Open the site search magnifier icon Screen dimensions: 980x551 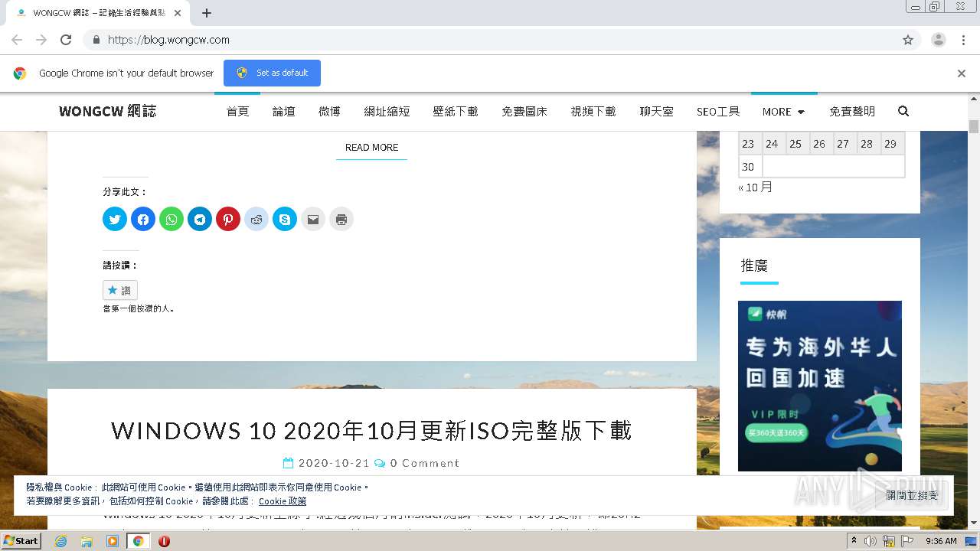click(x=903, y=111)
